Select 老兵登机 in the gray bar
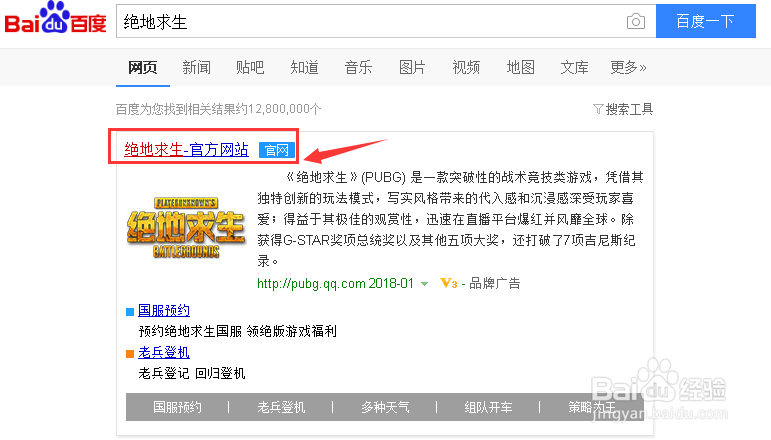This screenshot has height=440, width=771. click(281, 407)
